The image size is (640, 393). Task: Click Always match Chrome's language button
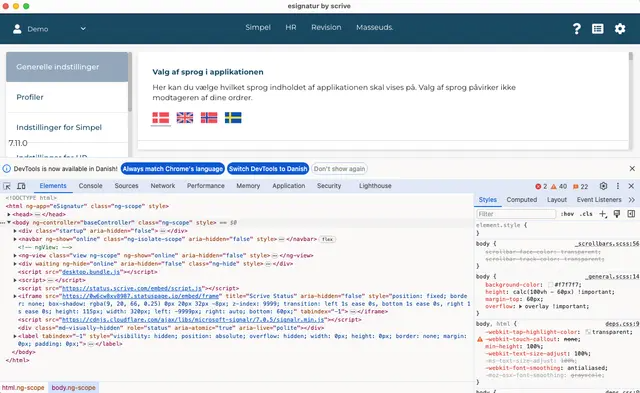[x=173, y=169]
